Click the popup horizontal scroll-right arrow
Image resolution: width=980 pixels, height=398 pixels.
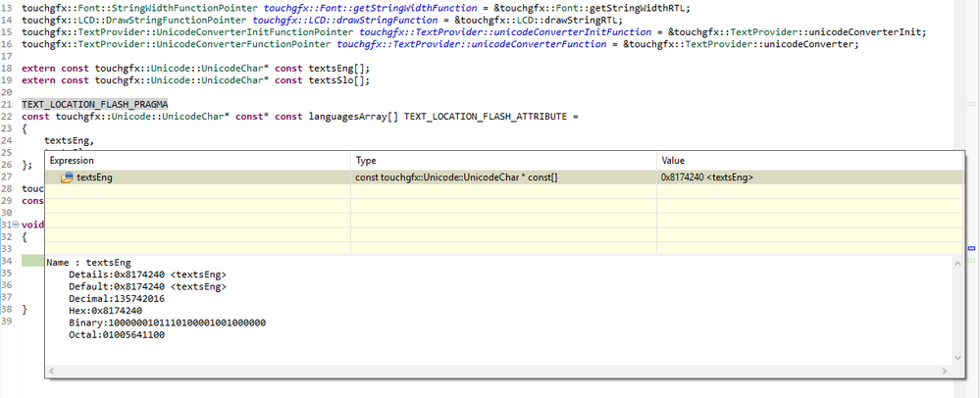click(x=946, y=372)
